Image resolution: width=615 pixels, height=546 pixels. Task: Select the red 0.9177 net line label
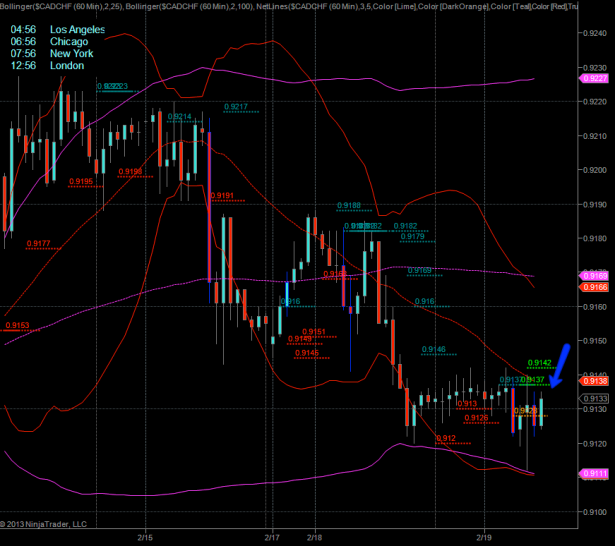[x=40, y=243]
